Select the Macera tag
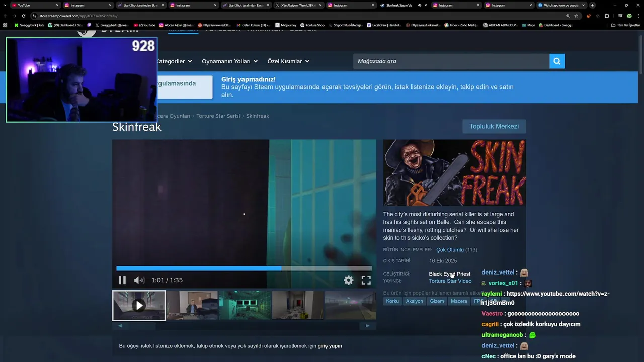644x362 pixels. [x=459, y=301]
